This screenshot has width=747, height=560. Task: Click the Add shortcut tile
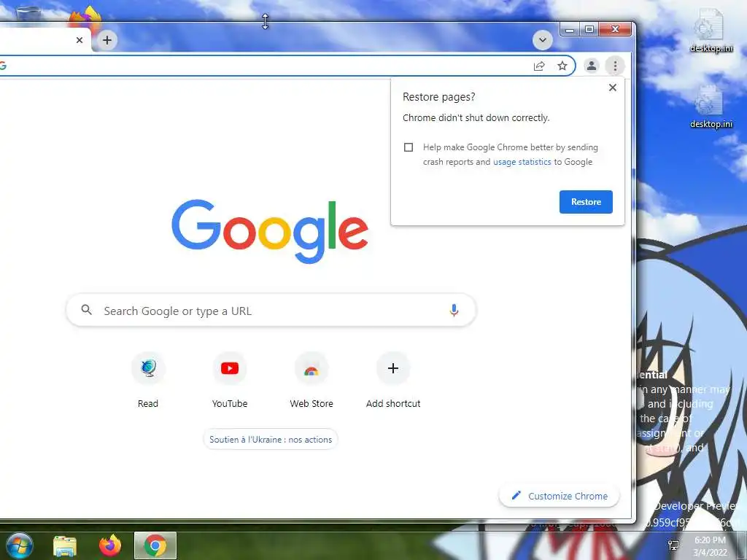coord(393,381)
